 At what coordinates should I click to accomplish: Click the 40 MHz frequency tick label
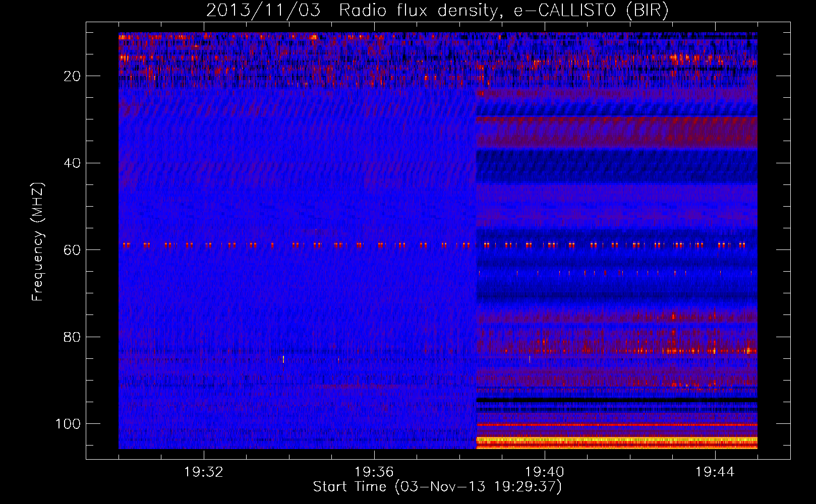point(73,163)
